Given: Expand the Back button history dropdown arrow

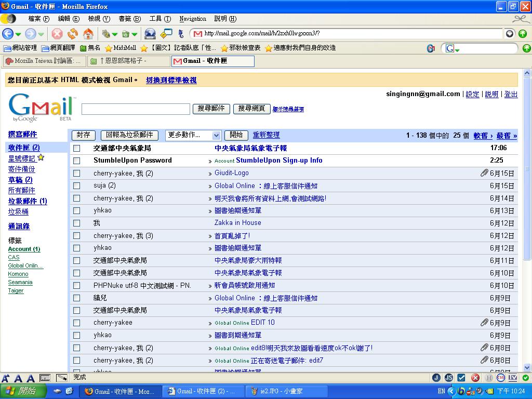Looking at the screenshot, I should (18, 34).
